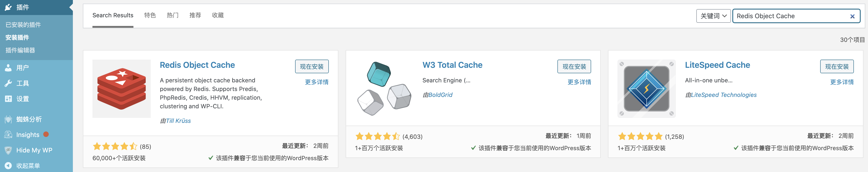Clear the search field with X
Screen dimensions: 868x172
pos(852,16)
